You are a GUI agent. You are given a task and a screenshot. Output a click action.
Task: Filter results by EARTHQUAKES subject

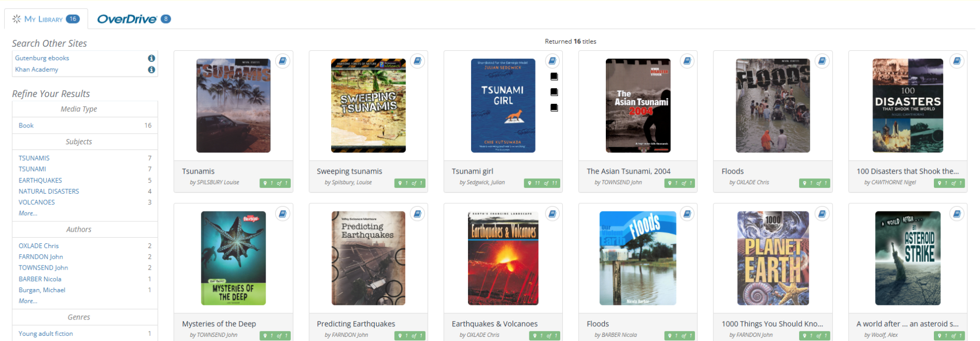(x=40, y=180)
